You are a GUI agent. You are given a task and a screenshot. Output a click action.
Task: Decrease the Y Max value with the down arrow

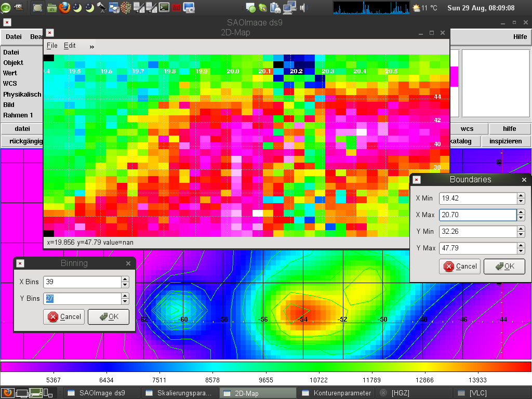pyautogui.click(x=521, y=251)
